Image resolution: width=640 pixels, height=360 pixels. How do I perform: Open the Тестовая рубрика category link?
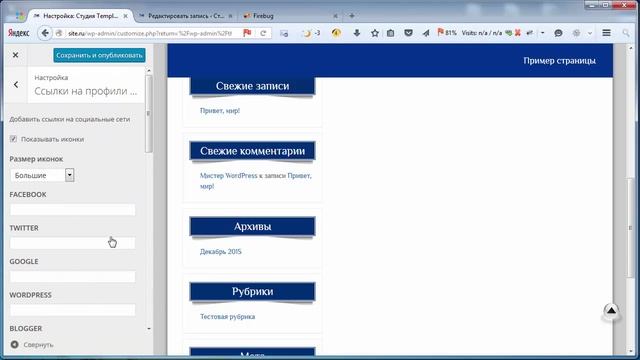(x=227, y=317)
